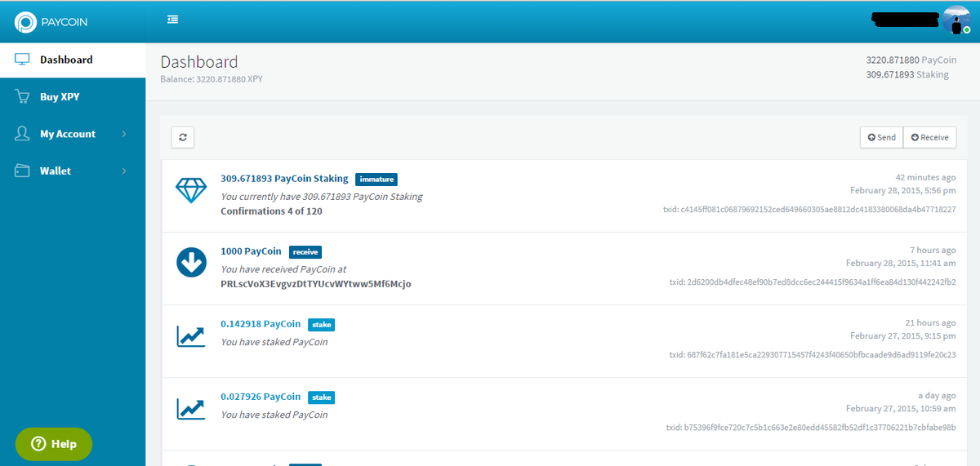Open the Dashboard menu item

pos(73,60)
